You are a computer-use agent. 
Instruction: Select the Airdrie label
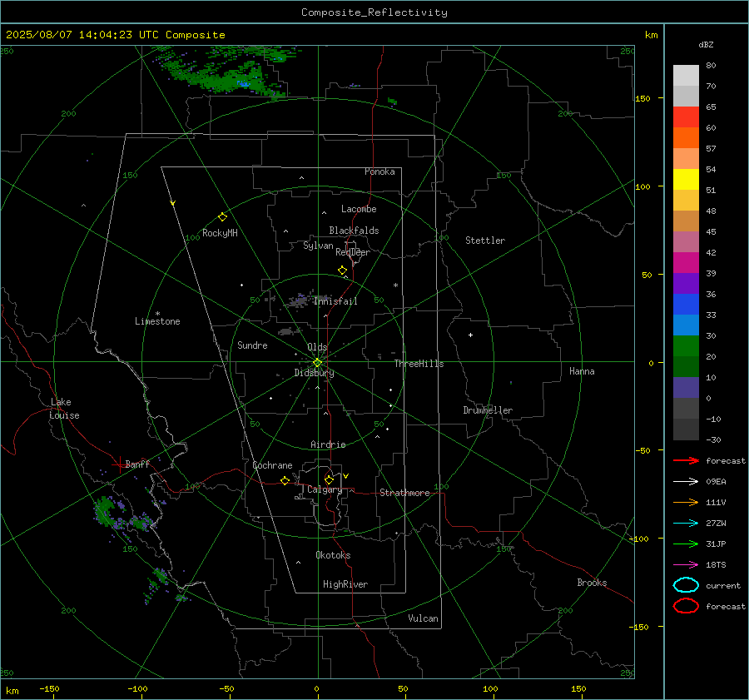click(x=328, y=444)
